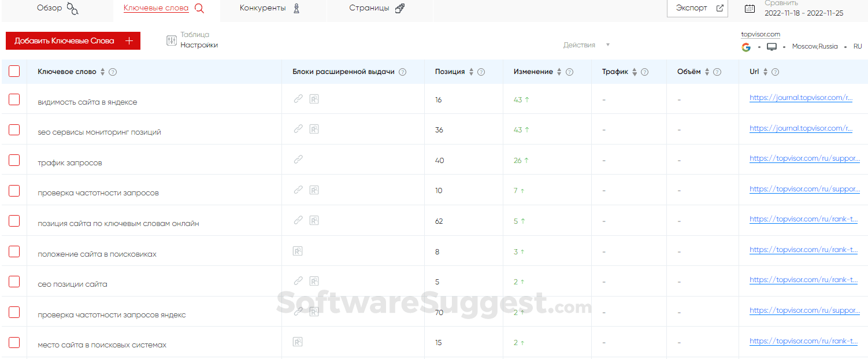Open Таблица Настройки table settings icon
Viewport: 868px width, 359px height.
(x=170, y=41)
